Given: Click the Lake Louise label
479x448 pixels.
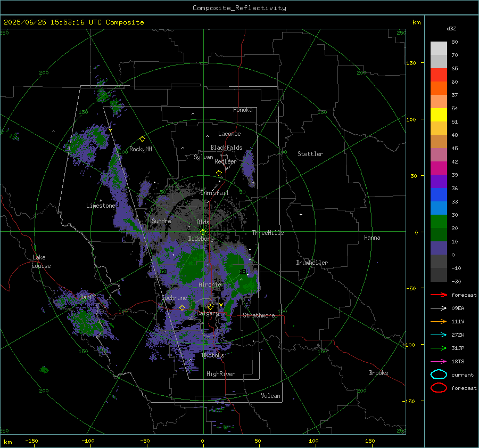Looking at the screenshot, I should 41,262.
